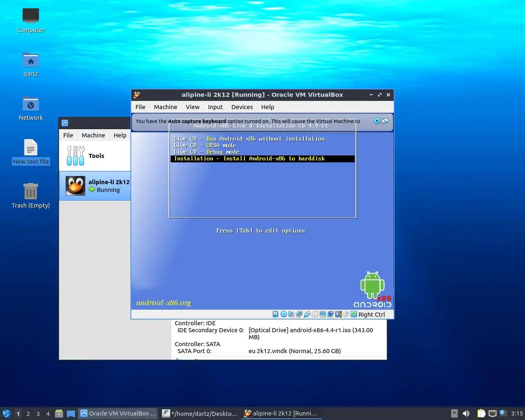Click the Controller: SATA label in details

197,344
